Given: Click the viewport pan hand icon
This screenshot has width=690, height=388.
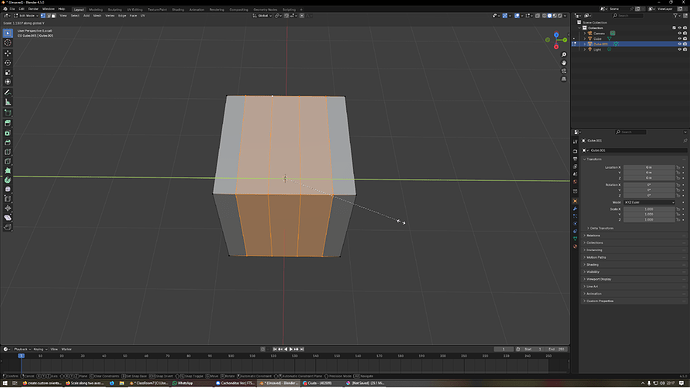Looking at the screenshot, I should 564,63.
